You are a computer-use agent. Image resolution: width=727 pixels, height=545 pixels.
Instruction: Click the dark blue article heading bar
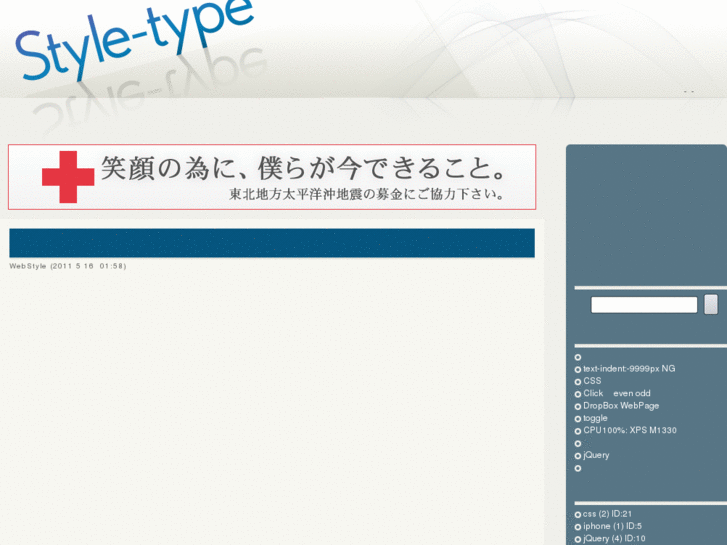point(272,243)
